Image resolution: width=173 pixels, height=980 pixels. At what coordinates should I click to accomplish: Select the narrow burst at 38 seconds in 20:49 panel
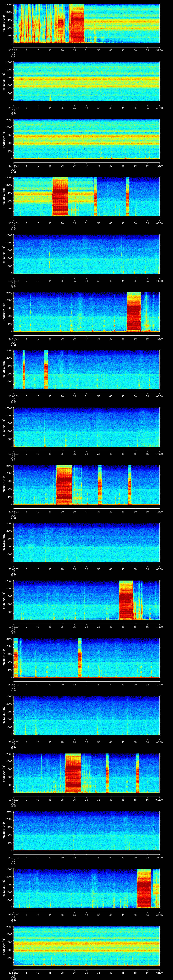click(107, 773)
